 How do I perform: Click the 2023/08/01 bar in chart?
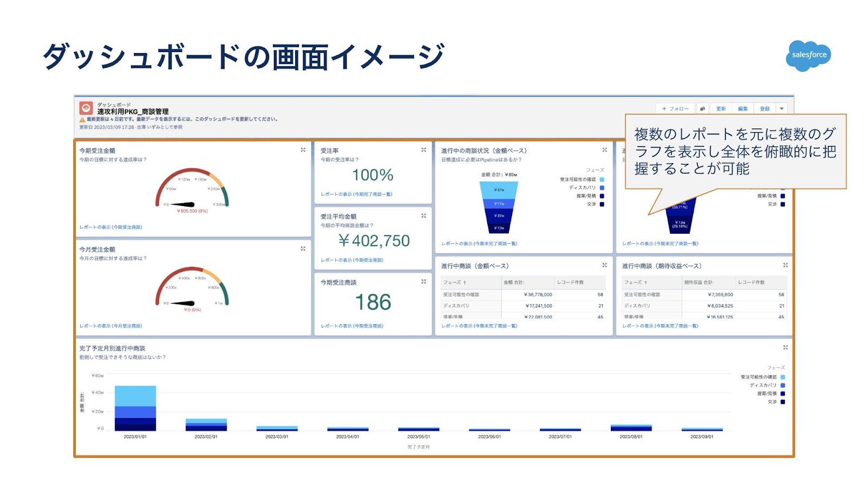coord(631,428)
